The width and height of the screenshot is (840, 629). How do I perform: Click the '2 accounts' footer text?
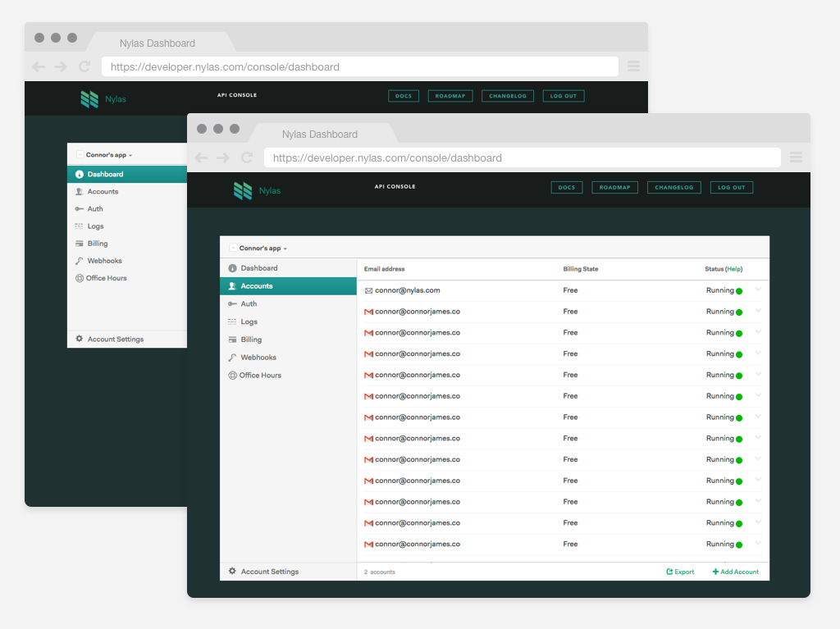tap(379, 572)
